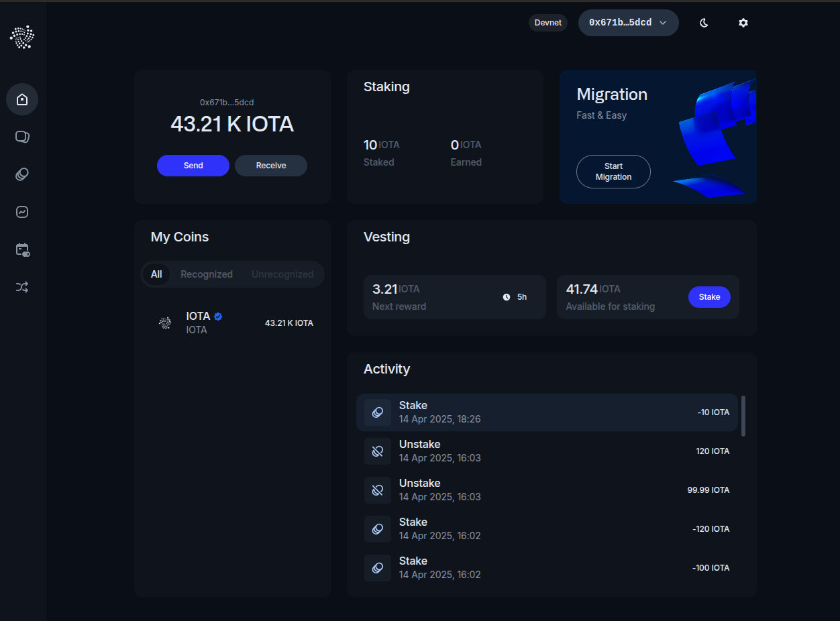Click the Devnet network badge

547,23
